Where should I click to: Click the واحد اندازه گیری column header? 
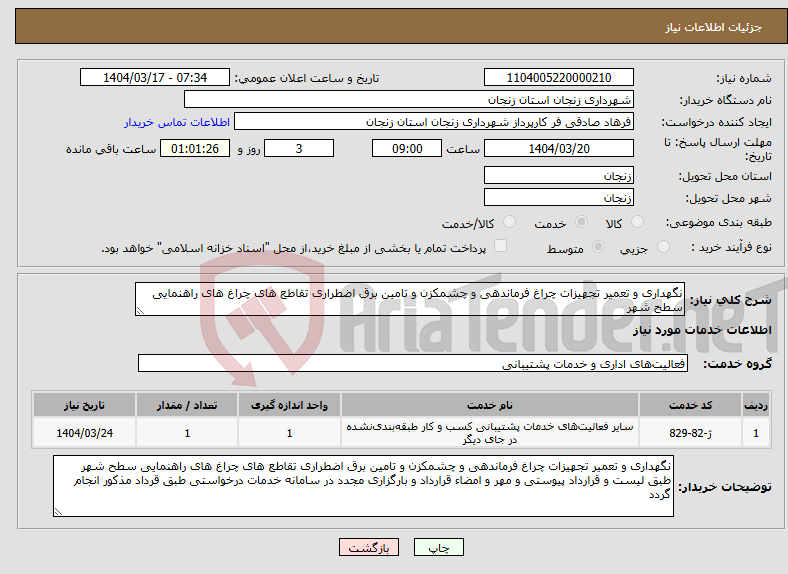(x=289, y=405)
